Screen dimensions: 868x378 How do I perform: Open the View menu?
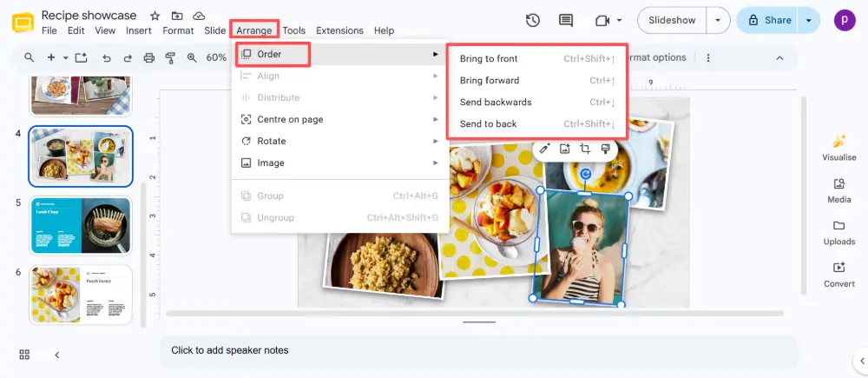point(105,30)
